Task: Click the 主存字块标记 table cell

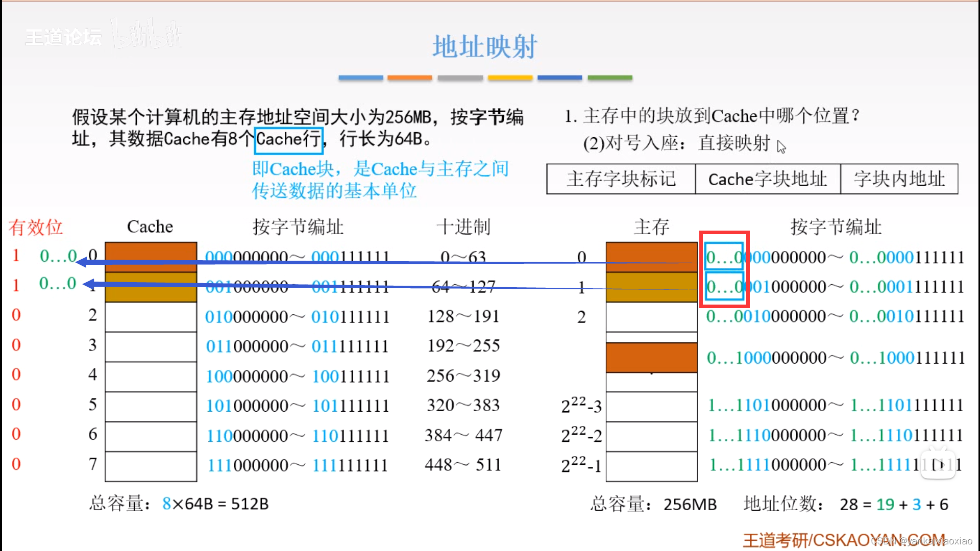Action: coord(621,179)
